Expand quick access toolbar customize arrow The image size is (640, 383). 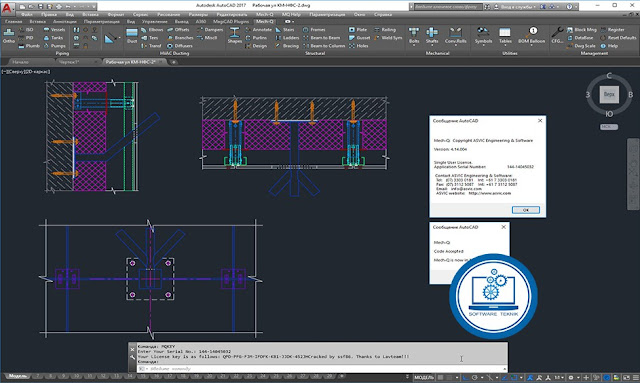[94, 7]
